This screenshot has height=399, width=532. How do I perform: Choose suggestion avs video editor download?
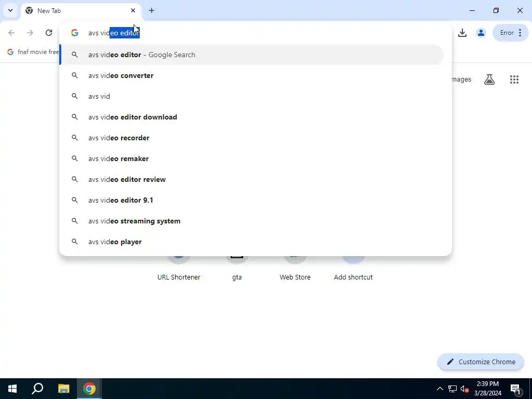[x=252, y=117]
